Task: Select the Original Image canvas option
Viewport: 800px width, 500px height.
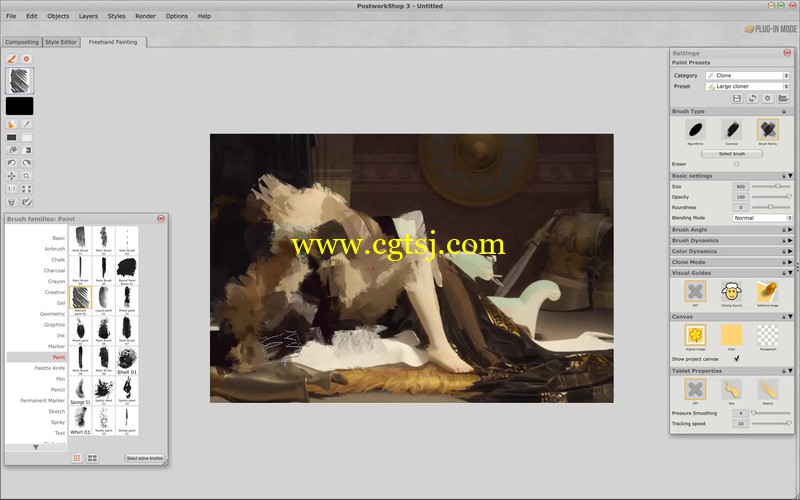Action: tap(695, 335)
